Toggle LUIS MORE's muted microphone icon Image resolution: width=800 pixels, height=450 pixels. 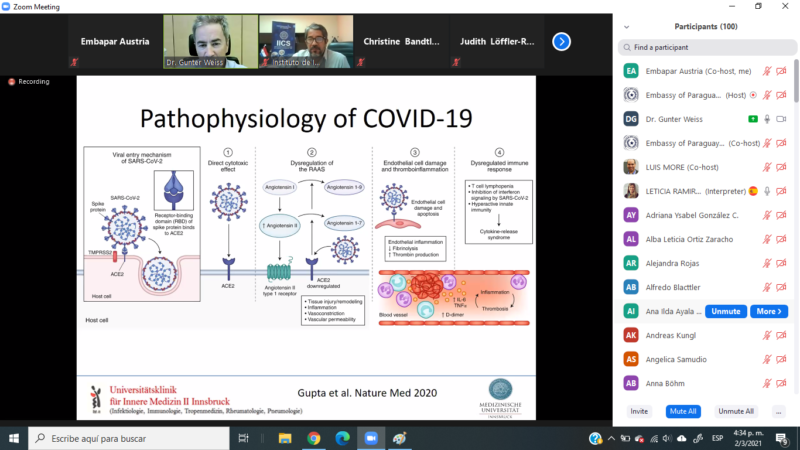[767, 167]
